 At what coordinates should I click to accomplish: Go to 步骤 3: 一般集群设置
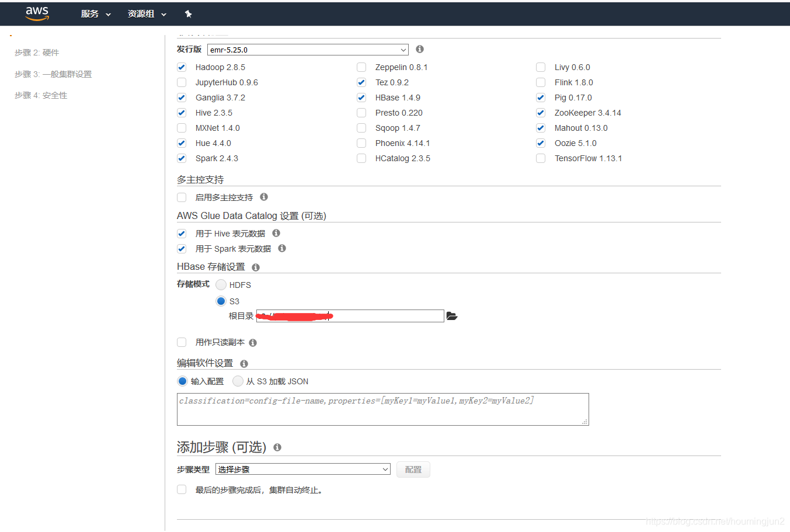click(x=53, y=74)
